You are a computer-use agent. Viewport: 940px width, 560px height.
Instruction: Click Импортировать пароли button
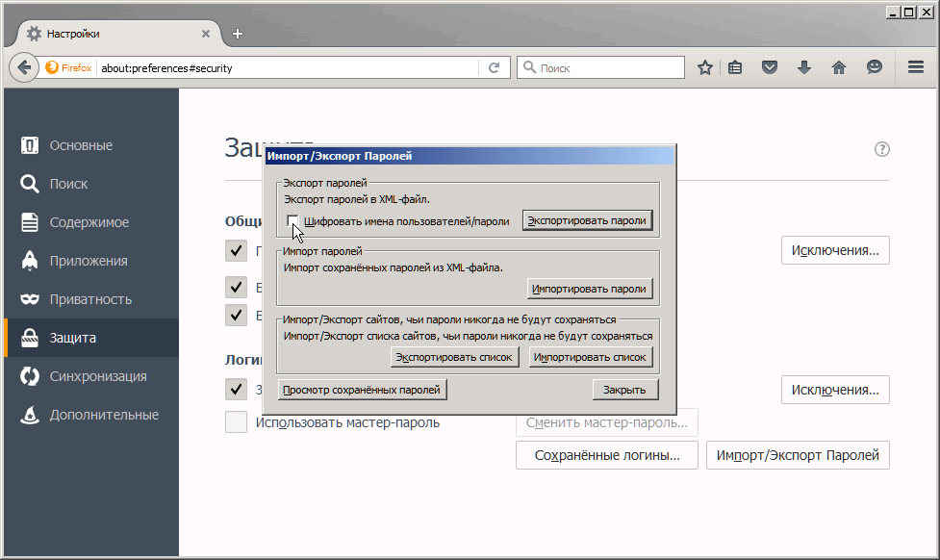[x=590, y=289]
